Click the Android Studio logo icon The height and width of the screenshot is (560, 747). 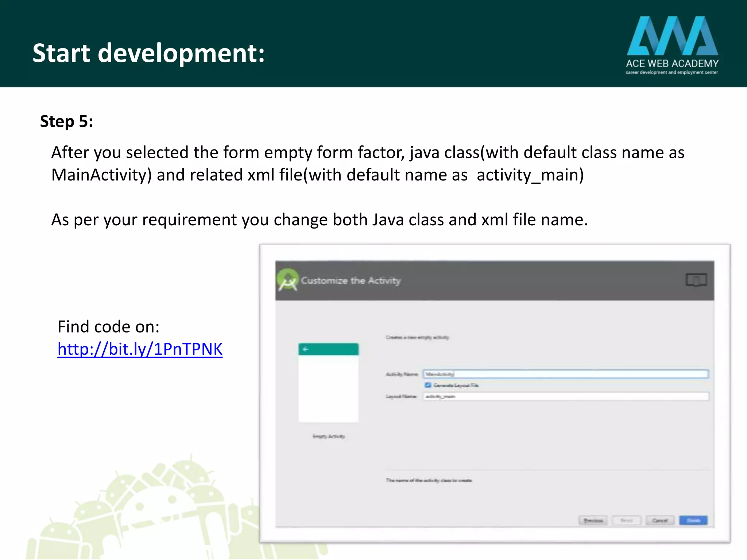click(288, 280)
